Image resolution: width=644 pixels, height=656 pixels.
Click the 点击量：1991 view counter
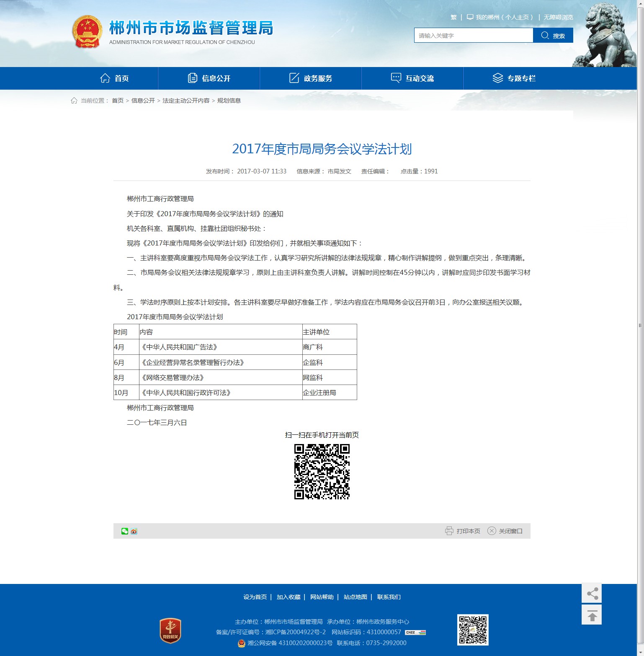[x=419, y=171]
